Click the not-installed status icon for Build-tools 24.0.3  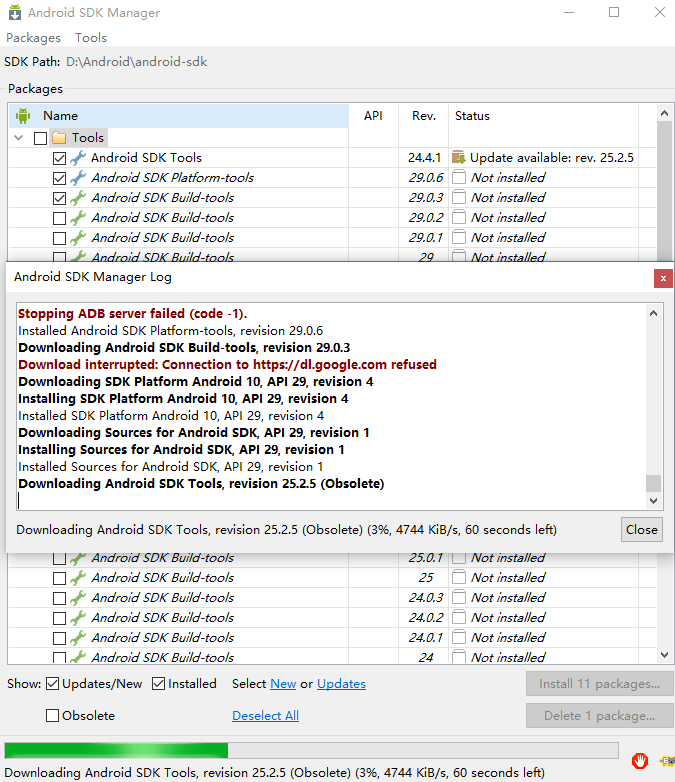[458, 597]
